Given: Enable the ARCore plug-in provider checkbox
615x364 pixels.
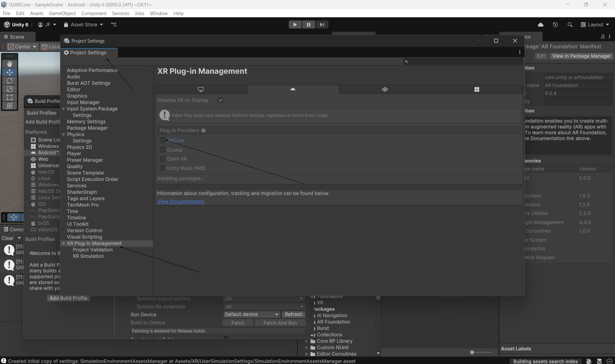Looking at the screenshot, I should tap(162, 140).
